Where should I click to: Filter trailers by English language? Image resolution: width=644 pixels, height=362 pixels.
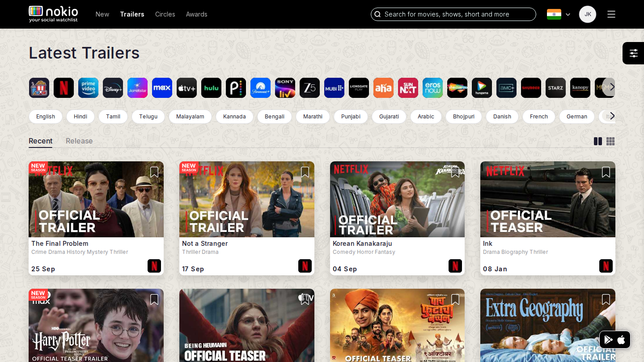[x=46, y=117]
